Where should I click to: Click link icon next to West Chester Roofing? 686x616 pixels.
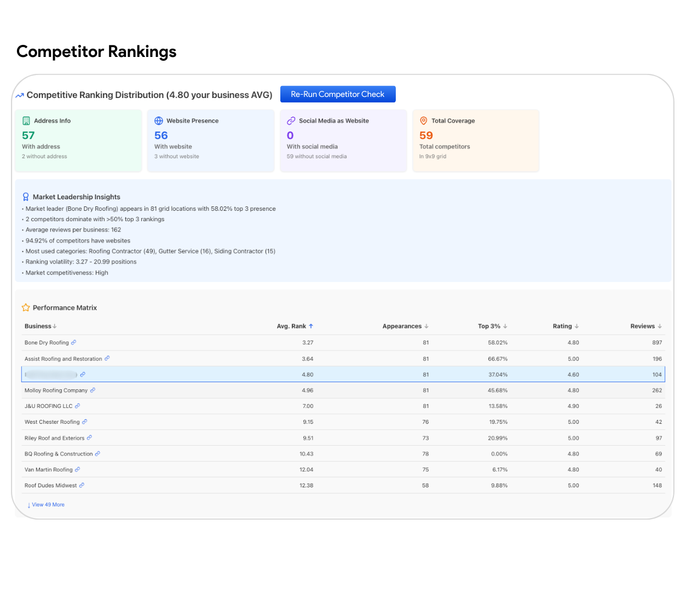click(x=85, y=422)
